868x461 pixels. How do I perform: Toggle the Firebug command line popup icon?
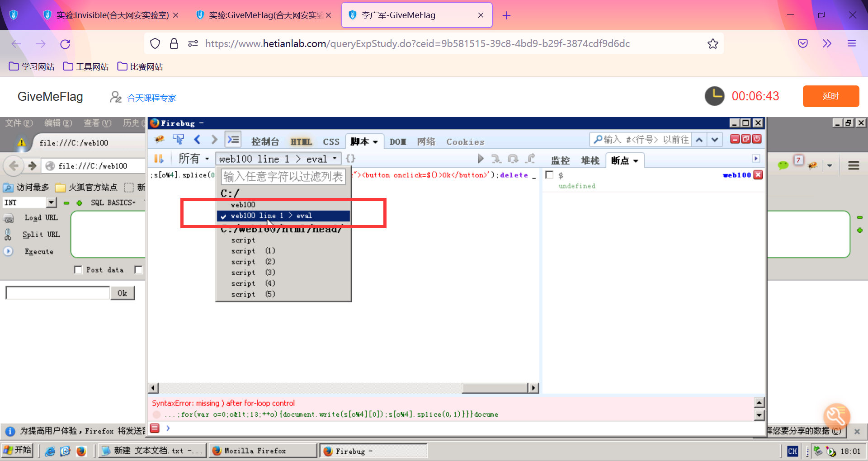[x=233, y=140]
